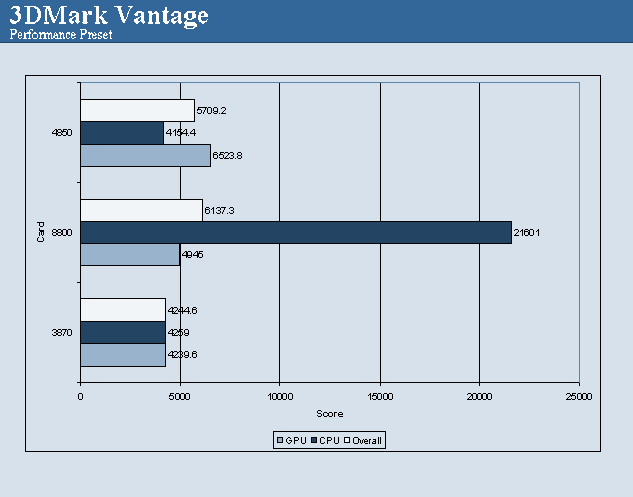Click the Overall legend text
633x497 pixels.
coord(367,440)
